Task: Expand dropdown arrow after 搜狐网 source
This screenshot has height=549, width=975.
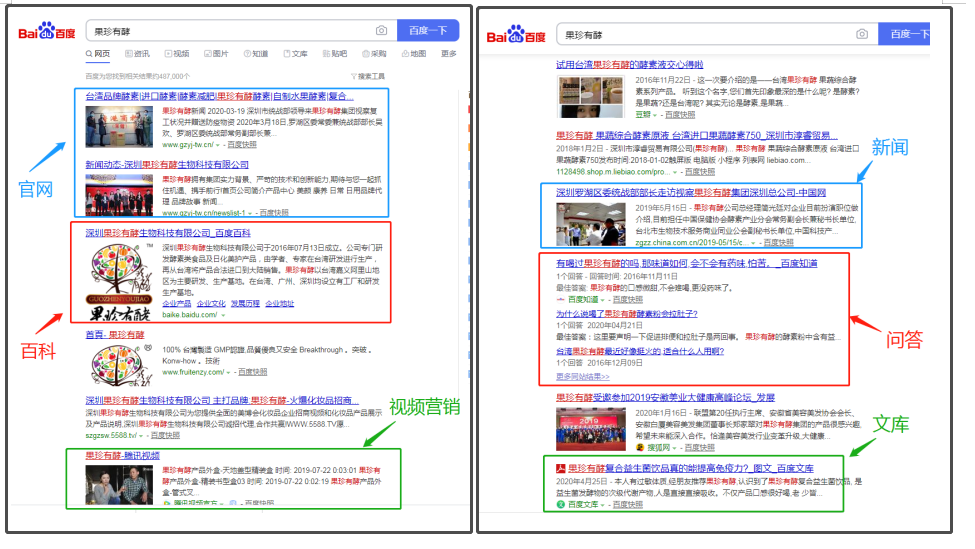Action: (x=675, y=448)
